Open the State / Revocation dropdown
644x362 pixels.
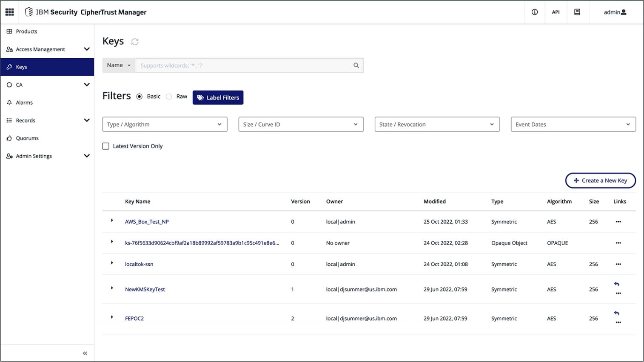tap(437, 124)
